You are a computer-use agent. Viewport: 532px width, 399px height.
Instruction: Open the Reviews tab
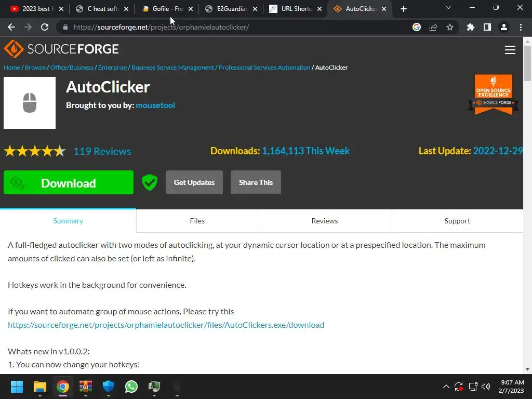(325, 221)
